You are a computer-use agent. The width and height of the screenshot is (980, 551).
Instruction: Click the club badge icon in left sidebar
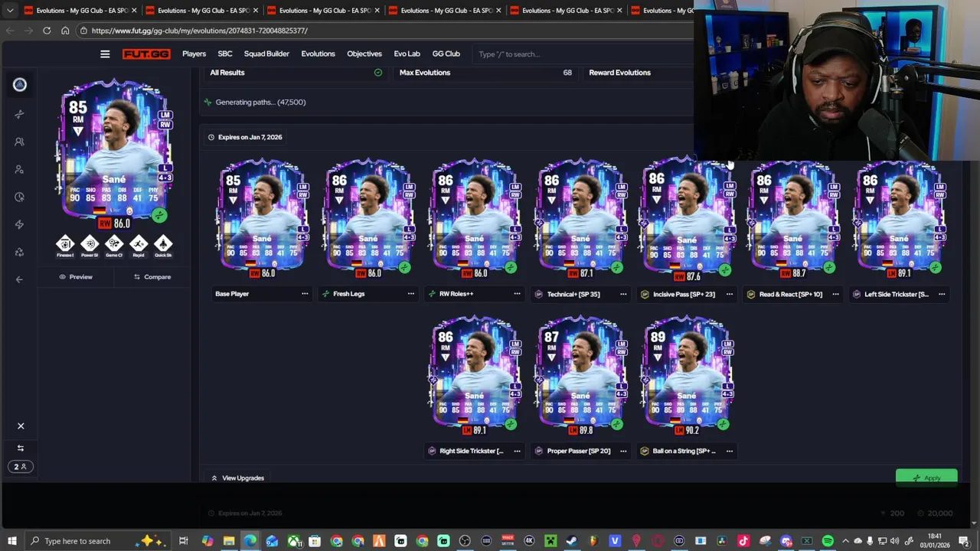tap(20, 85)
